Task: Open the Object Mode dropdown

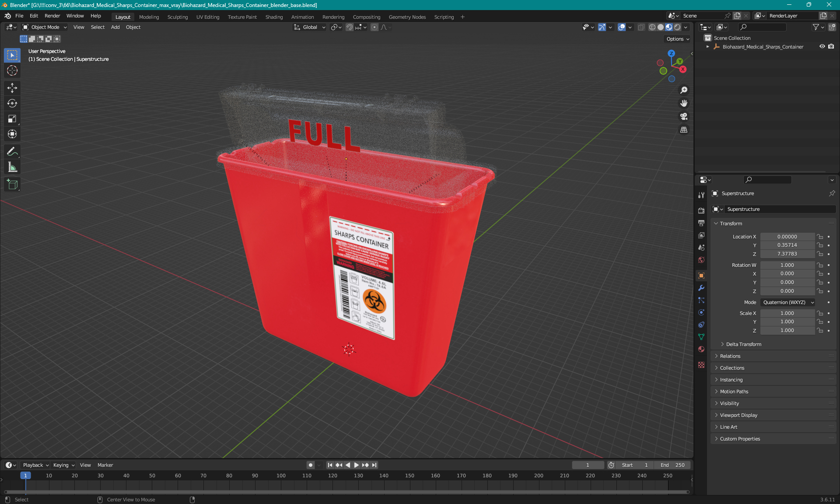Action: pos(45,27)
